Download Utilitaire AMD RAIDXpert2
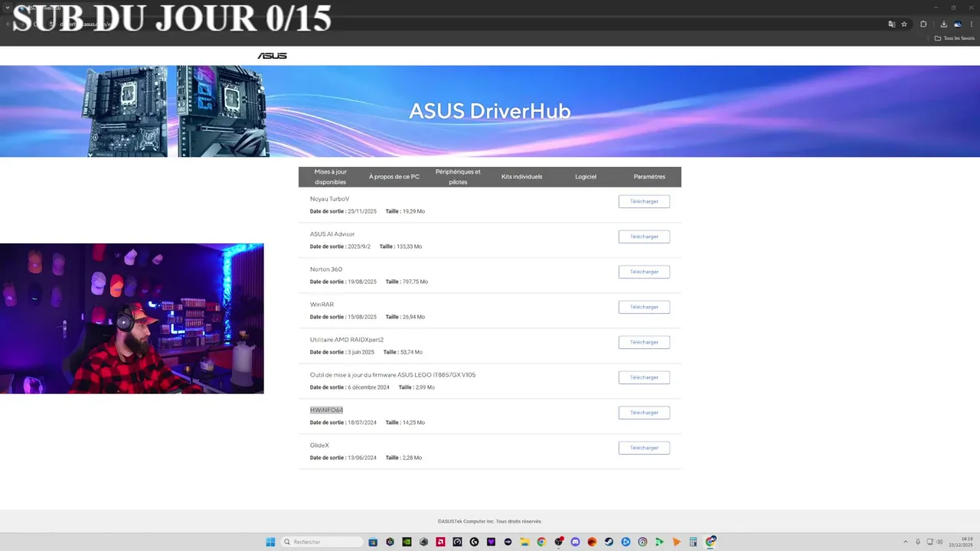980x551 pixels. tap(644, 342)
